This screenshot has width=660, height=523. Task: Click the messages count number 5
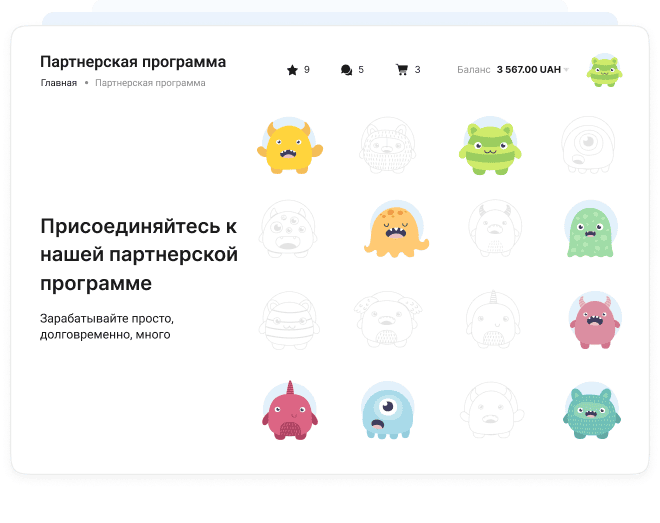[x=361, y=70]
